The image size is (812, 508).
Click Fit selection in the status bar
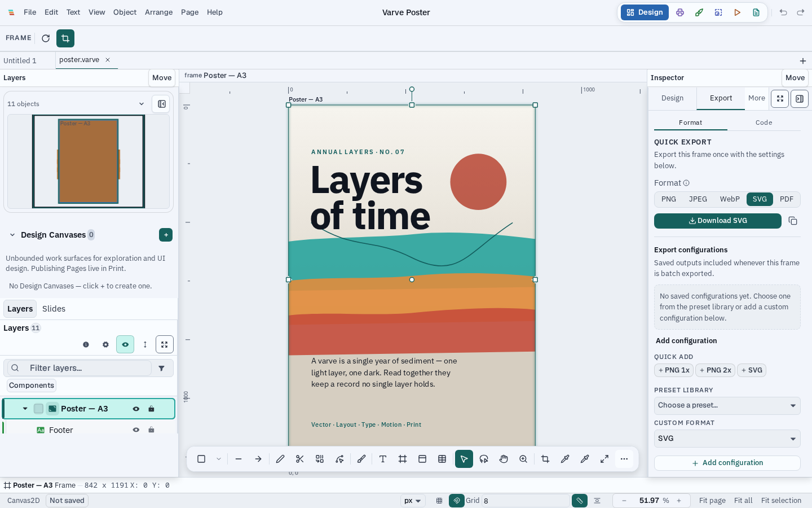pos(781,501)
